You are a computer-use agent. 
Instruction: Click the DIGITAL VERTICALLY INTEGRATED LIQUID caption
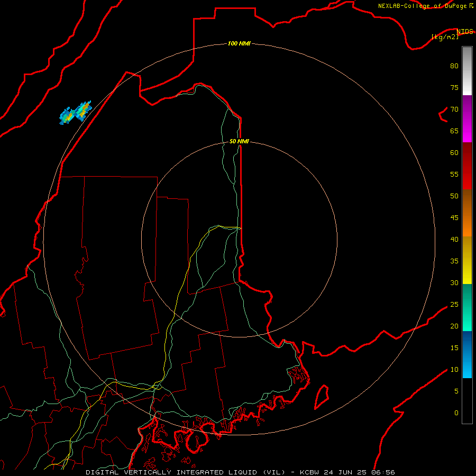pos(185,472)
